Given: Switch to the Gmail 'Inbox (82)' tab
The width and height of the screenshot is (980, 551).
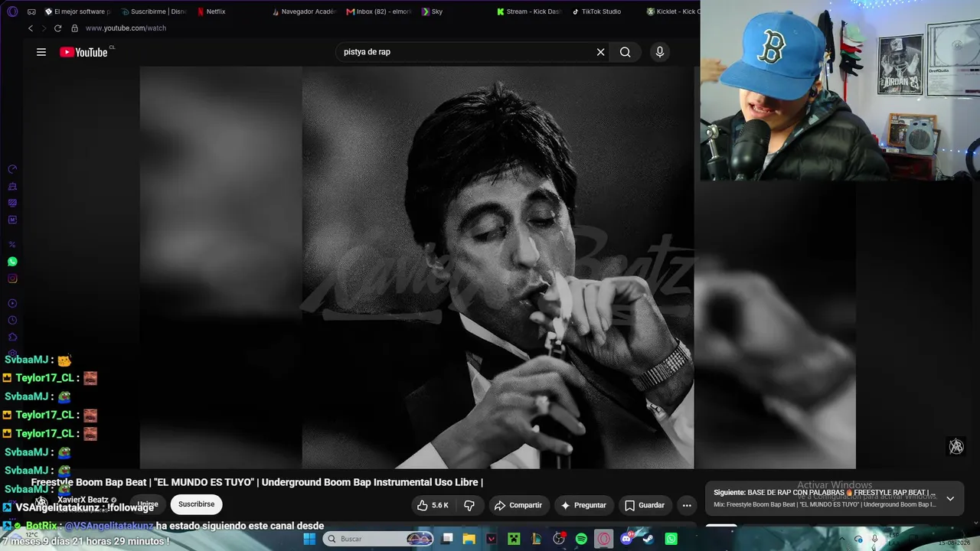Looking at the screenshot, I should coord(378,11).
